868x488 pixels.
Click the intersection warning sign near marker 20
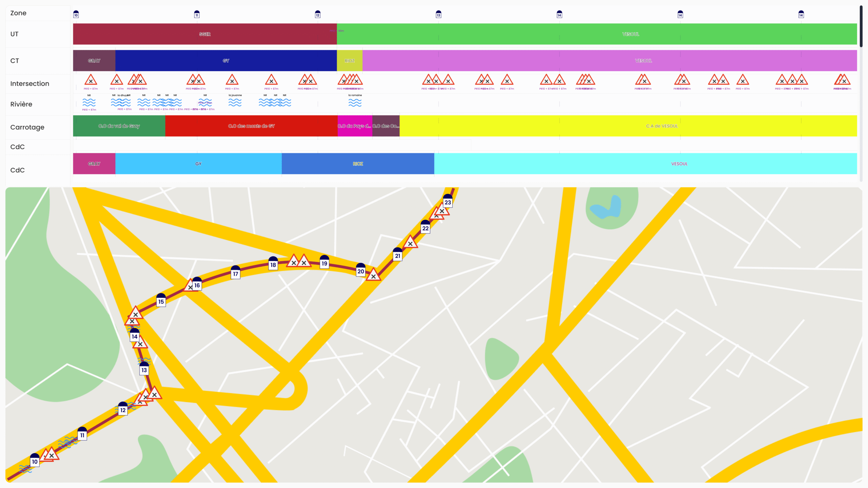[x=373, y=276]
